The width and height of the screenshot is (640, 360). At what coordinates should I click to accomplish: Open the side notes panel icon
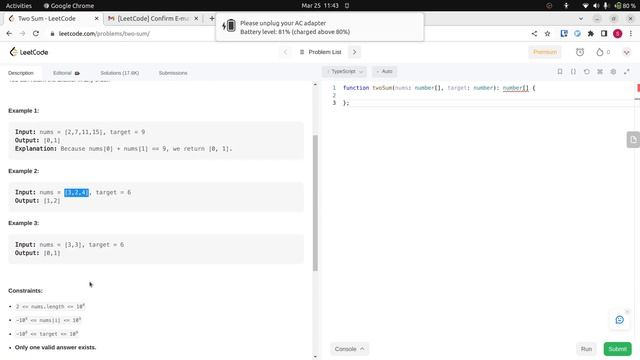[x=633, y=140]
